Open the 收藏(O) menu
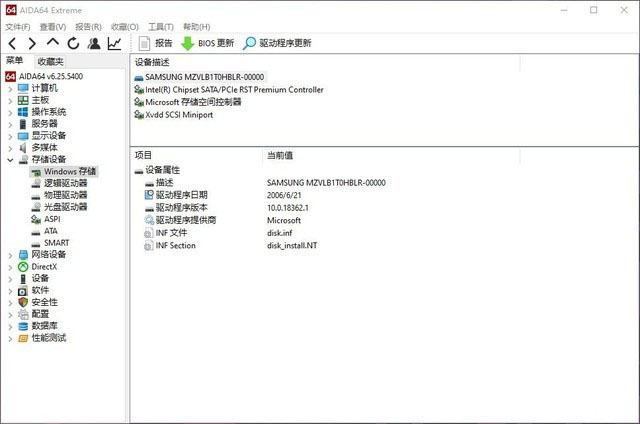This screenshot has height=424, width=640. pos(124,27)
